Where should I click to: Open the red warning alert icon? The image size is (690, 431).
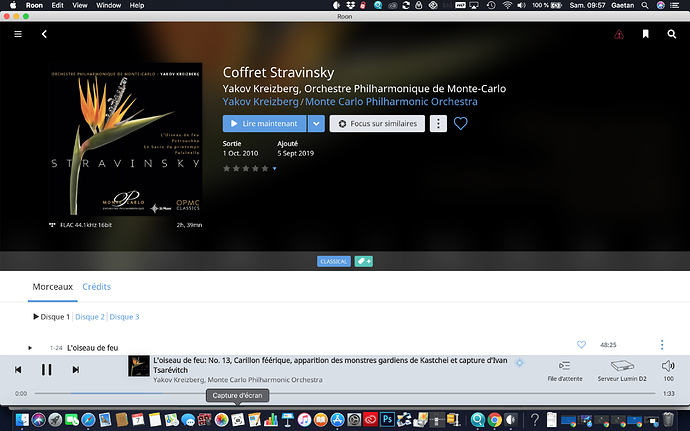coord(619,34)
